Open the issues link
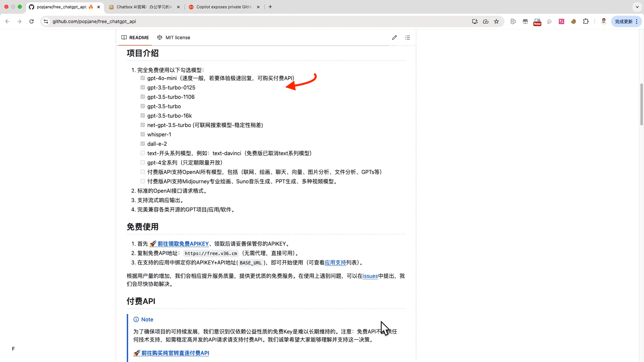The image size is (644, 362). tap(370, 276)
